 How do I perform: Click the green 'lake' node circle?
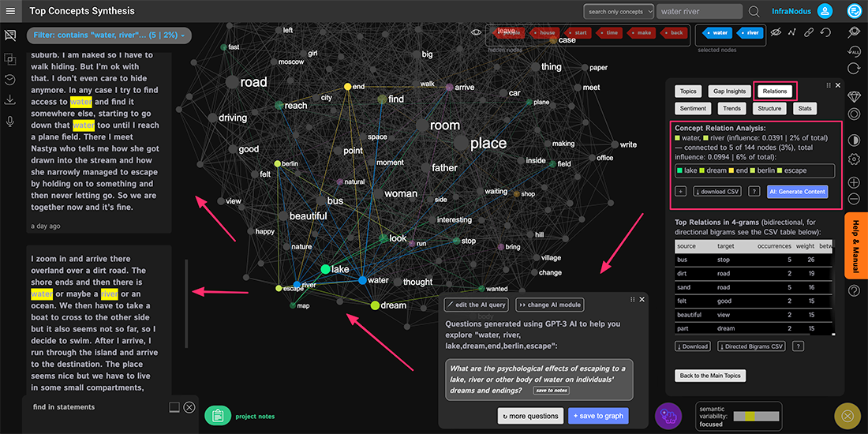[325, 269]
